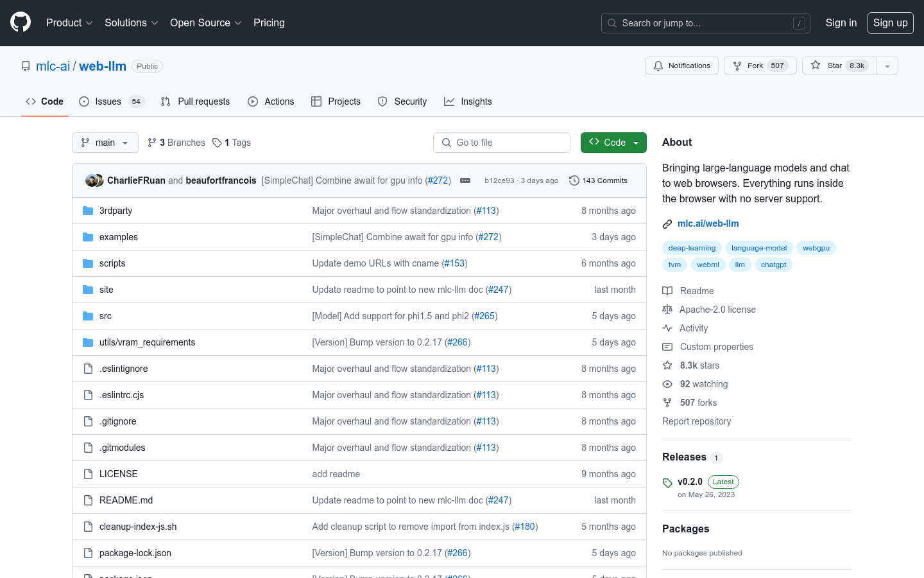
Task: Click the CharlieFRuan author avatar
Action: pos(91,180)
